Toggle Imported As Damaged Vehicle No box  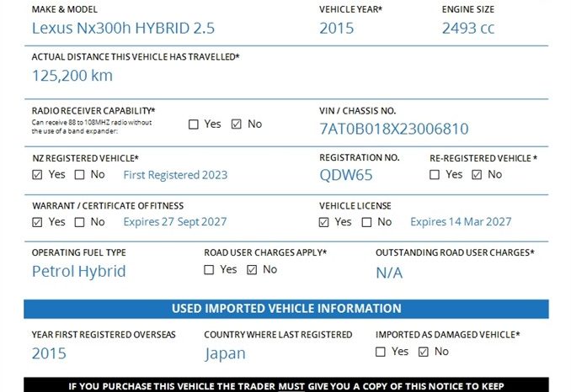(x=423, y=352)
